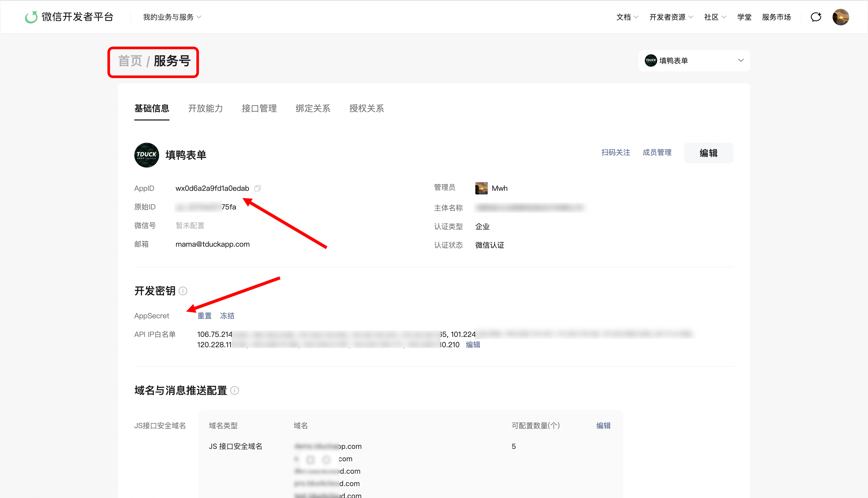The height and width of the screenshot is (498, 868).
Task: Click the TDUCK account logo beside 填鸭表单 title
Action: (146, 155)
